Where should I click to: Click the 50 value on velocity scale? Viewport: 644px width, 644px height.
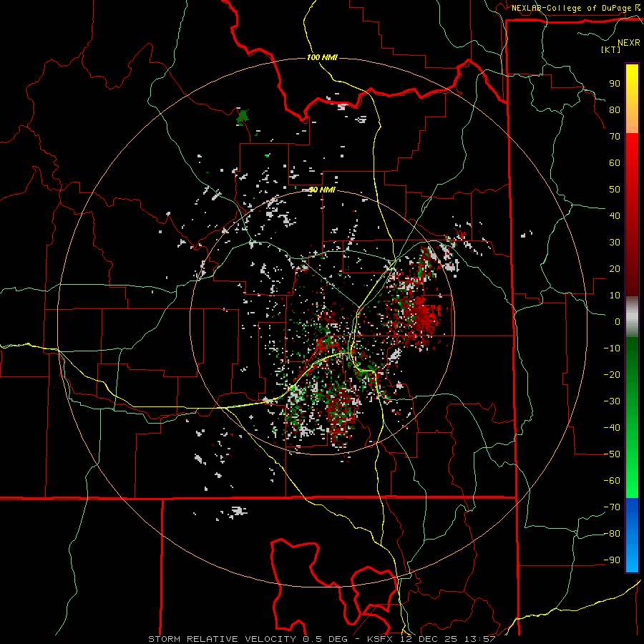point(615,190)
